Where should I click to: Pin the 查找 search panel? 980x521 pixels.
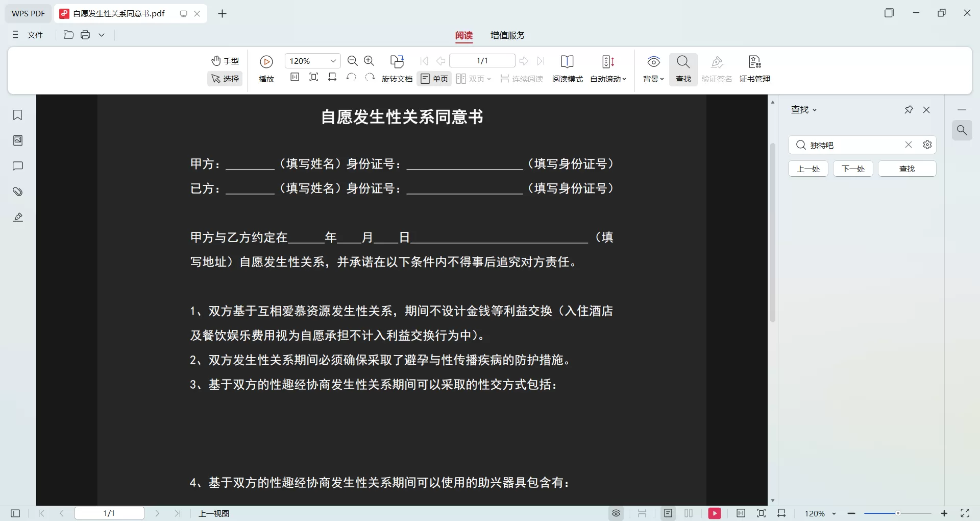(909, 109)
